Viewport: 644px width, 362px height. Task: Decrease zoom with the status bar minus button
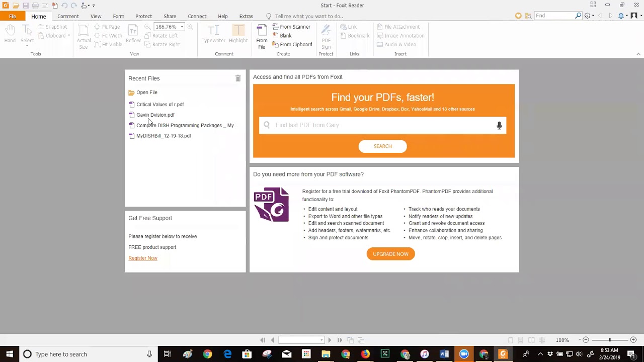(586, 340)
